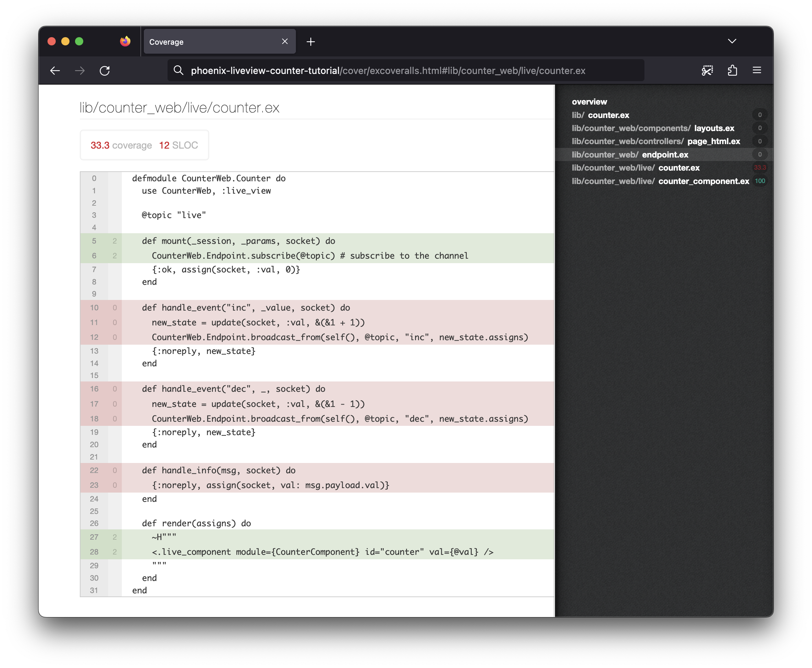Click the def render(assigns) line
Image resolution: width=812 pixels, height=668 pixels.
coord(196,523)
